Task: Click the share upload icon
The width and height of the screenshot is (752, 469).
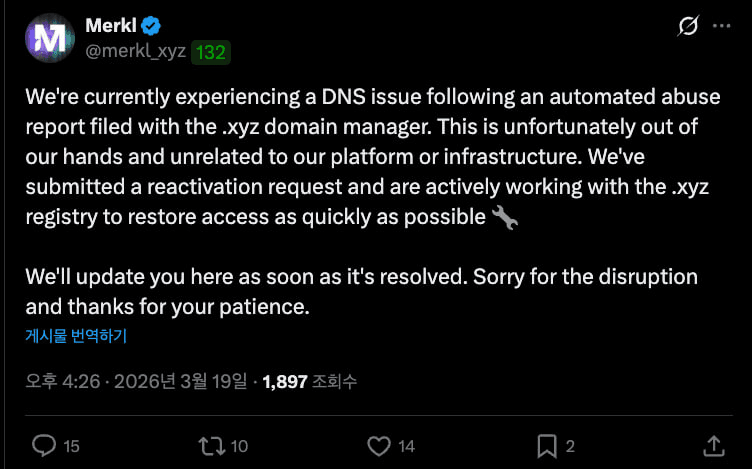Action: pyautogui.click(x=713, y=445)
